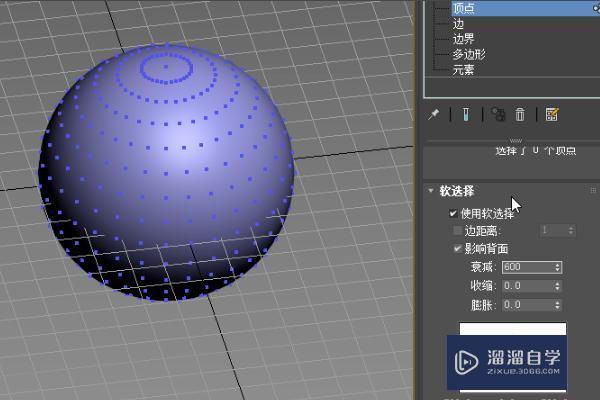Click the 收缩 value field
Image resolution: width=600 pixels, height=400 pixels.
point(528,286)
